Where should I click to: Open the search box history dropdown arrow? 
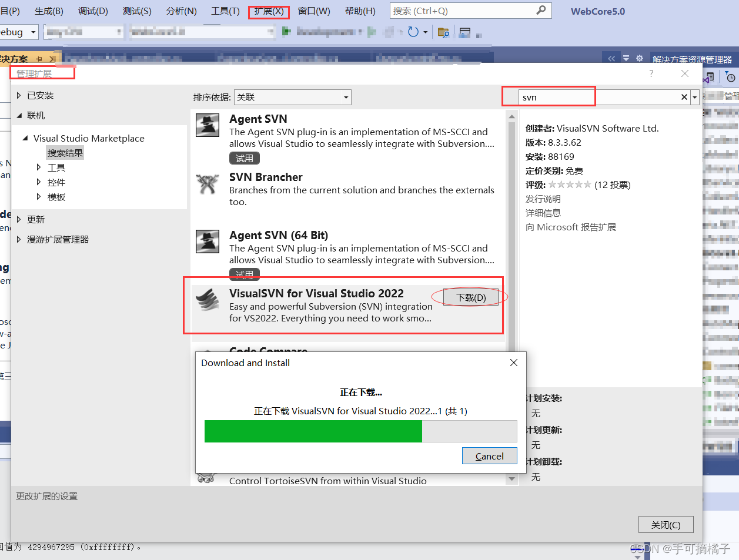(695, 97)
